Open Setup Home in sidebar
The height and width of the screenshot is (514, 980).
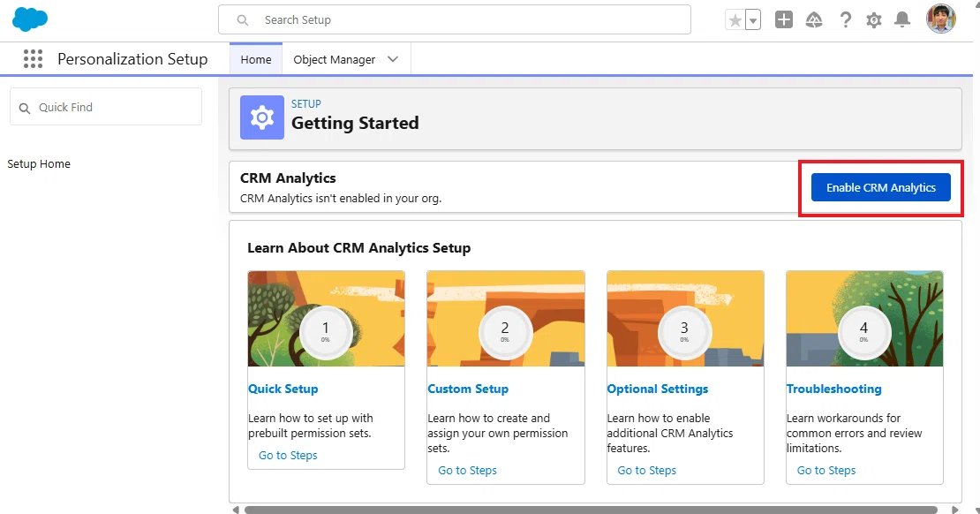39,164
